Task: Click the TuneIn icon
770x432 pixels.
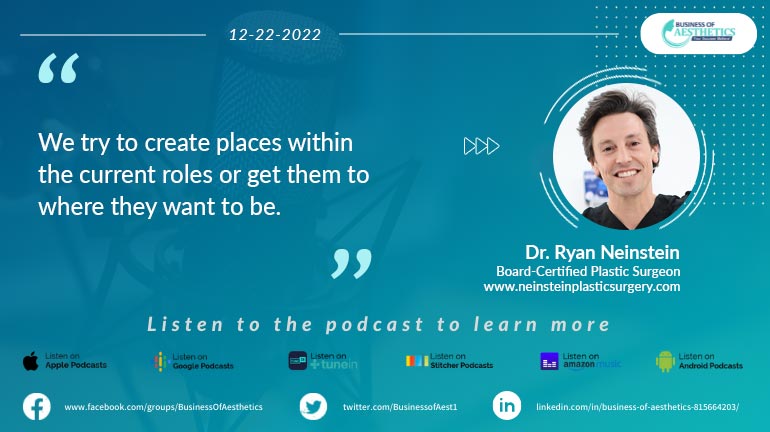Action: [297, 361]
